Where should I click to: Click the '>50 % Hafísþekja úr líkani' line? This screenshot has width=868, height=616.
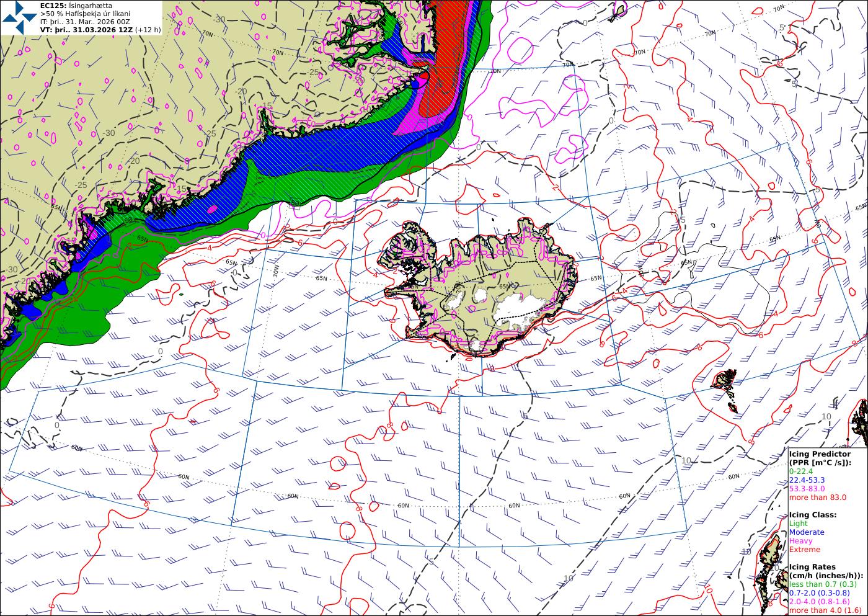pos(85,13)
